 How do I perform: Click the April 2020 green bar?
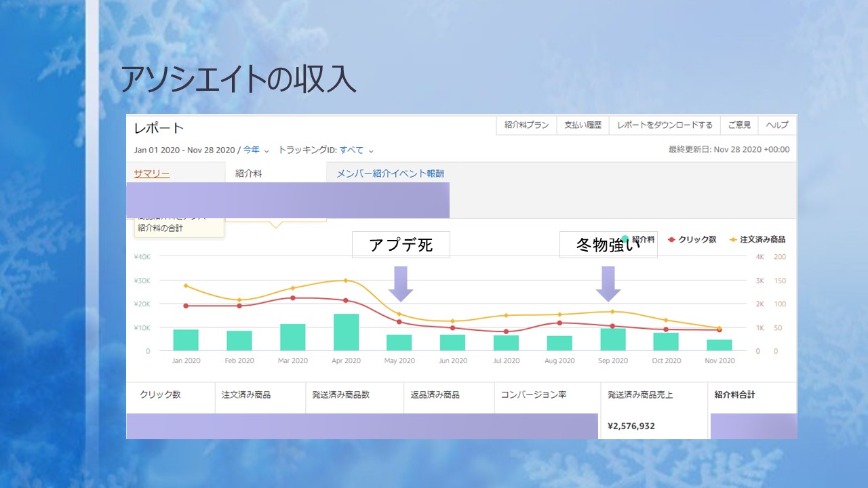[x=346, y=332]
